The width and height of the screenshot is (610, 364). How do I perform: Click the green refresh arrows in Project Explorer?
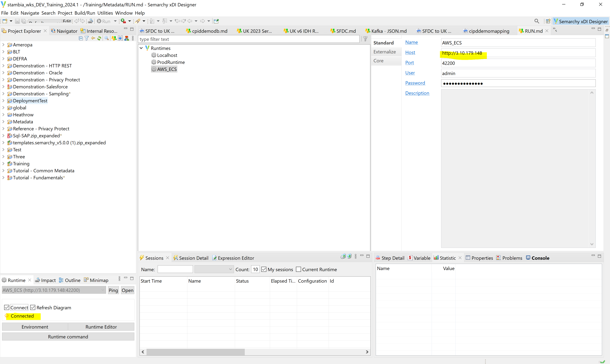99,38
